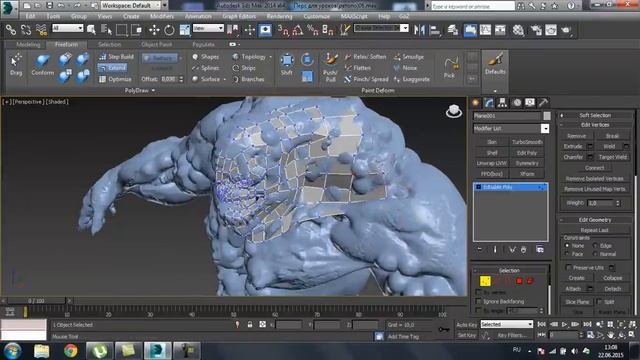This screenshot has height=360, width=640.
Task: Open the View reference coordinate dropdown
Action: (x=208, y=28)
